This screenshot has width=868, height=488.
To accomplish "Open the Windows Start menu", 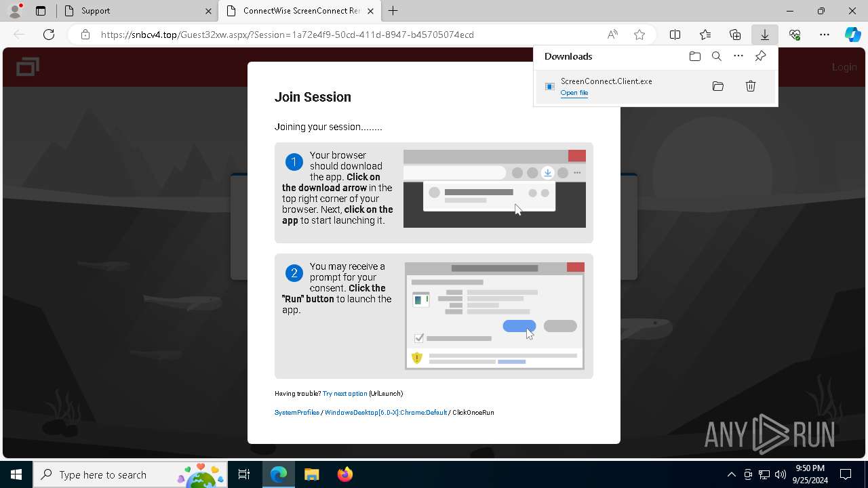I will pos(16,474).
